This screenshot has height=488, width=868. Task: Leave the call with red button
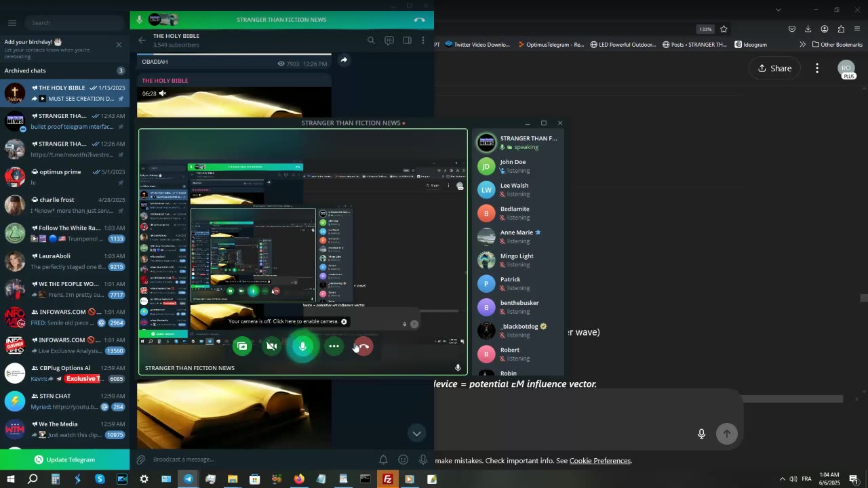tap(363, 346)
